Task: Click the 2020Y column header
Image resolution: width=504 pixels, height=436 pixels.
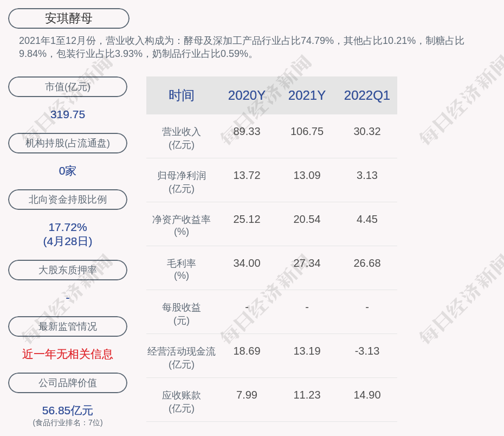Action: point(247,95)
